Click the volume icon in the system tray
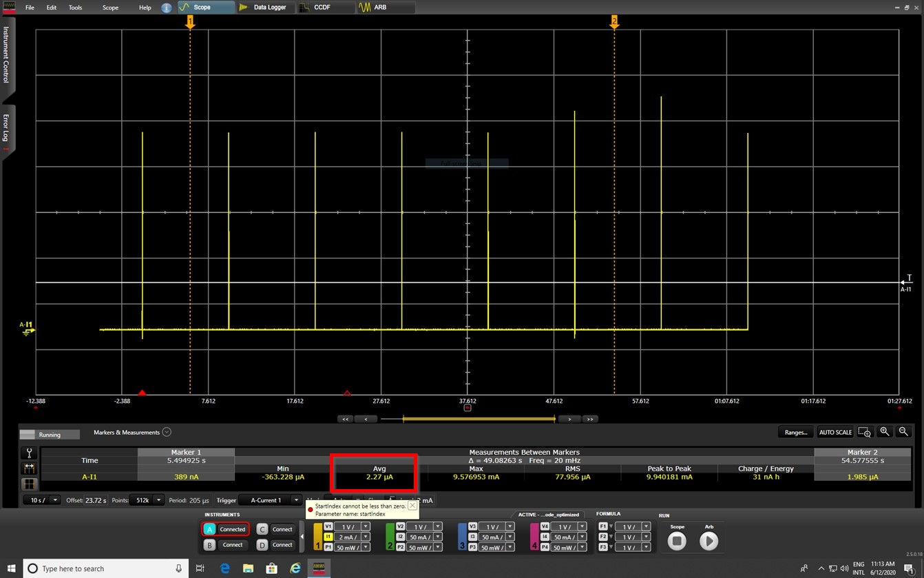 844,568
